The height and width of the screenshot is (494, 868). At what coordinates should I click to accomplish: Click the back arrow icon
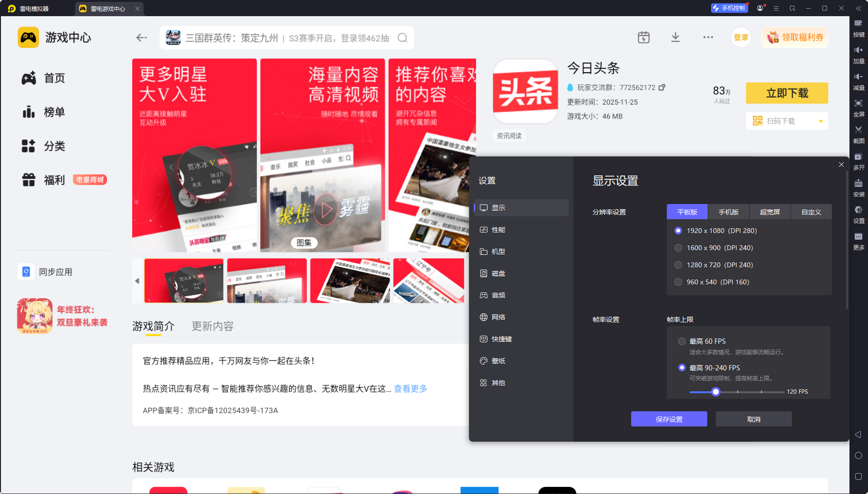pos(141,38)
